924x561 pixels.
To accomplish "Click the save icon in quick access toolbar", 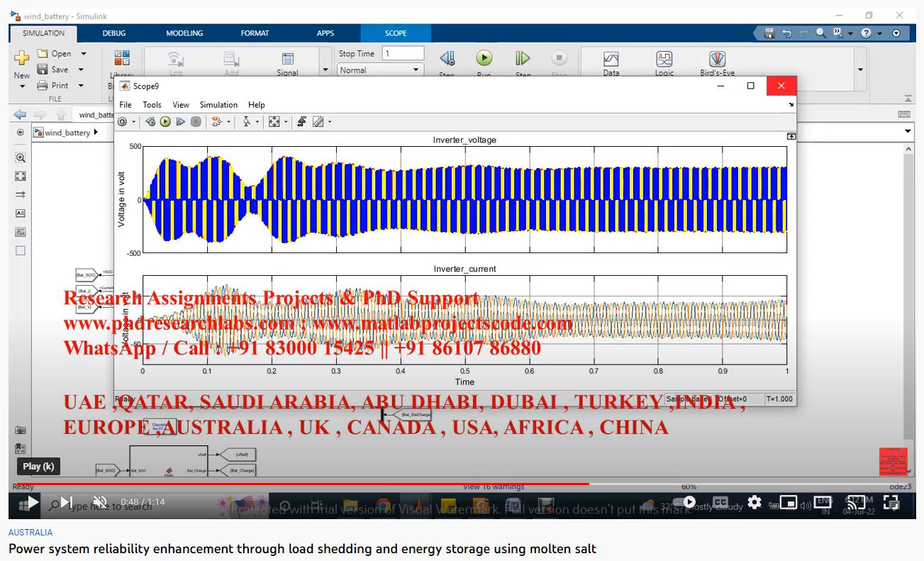I will [769, 33].
